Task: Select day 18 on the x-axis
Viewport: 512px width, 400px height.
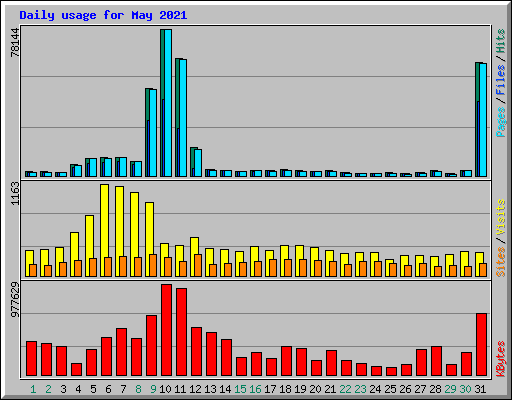Action: point(285,389)
